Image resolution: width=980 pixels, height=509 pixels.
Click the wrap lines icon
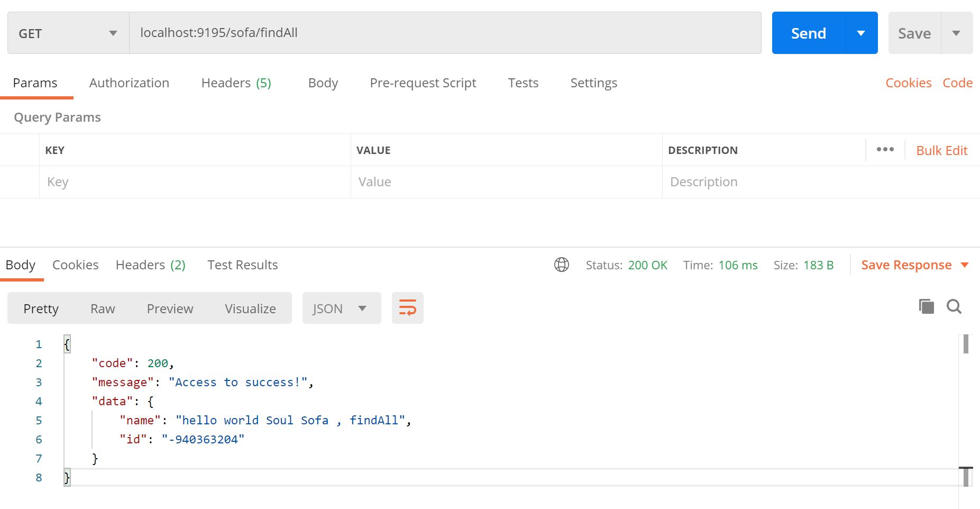(407, 308)
